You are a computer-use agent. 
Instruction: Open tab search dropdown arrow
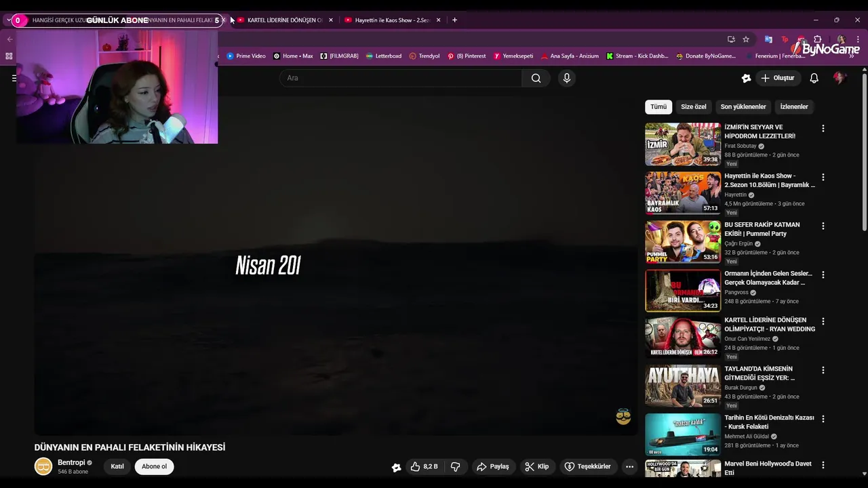coord(9,20)
